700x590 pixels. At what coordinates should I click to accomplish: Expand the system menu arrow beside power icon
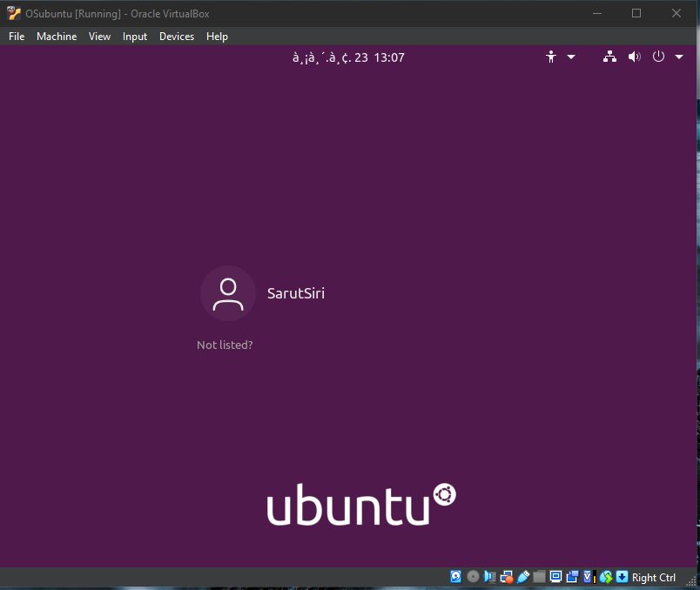point(676,57)
